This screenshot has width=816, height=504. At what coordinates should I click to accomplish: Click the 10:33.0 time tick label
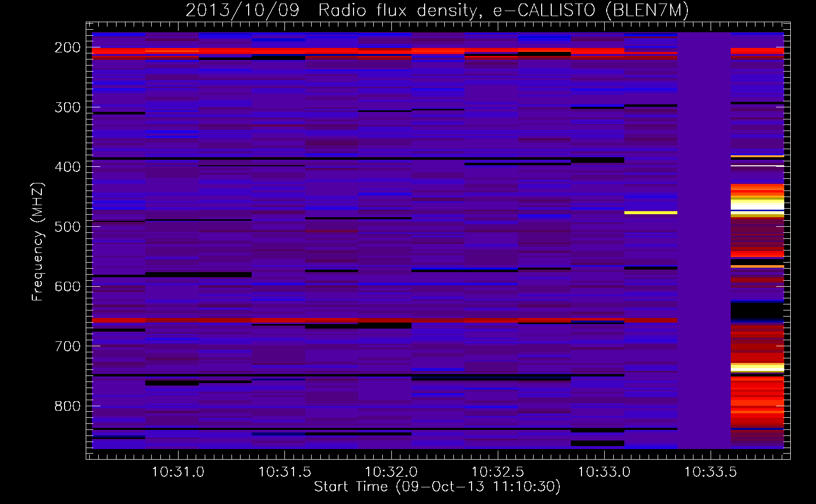coord(604,472)
